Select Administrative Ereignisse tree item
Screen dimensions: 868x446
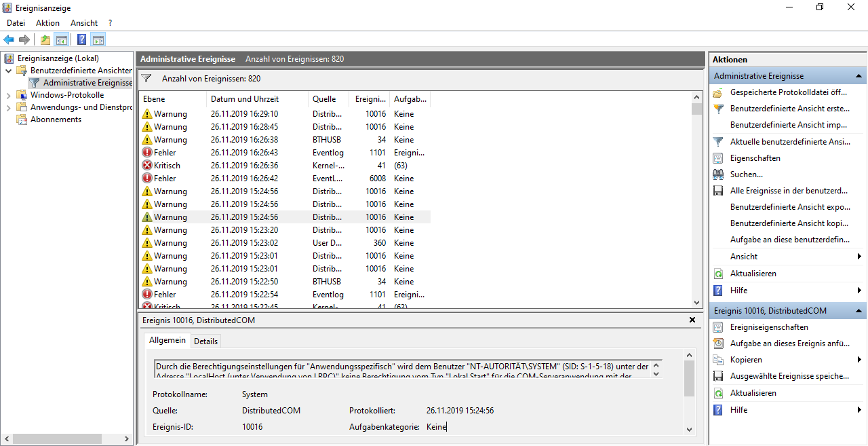click(87, 83)
